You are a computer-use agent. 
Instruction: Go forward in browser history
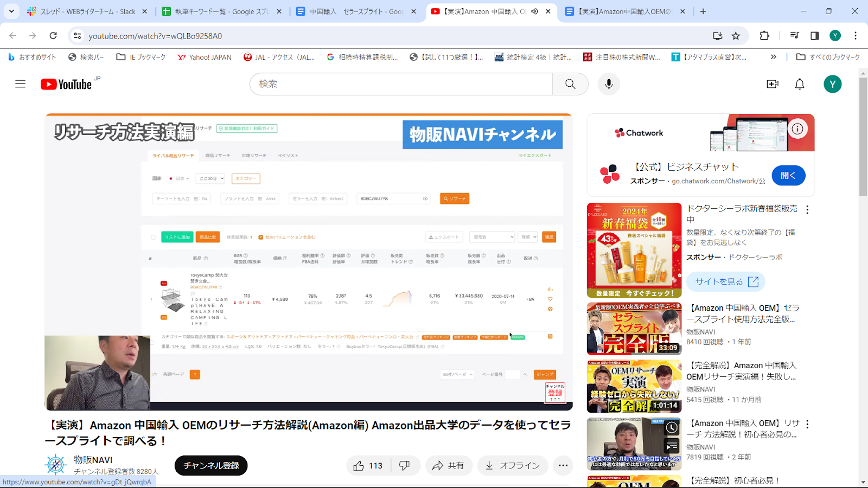[x=33, y=36]
